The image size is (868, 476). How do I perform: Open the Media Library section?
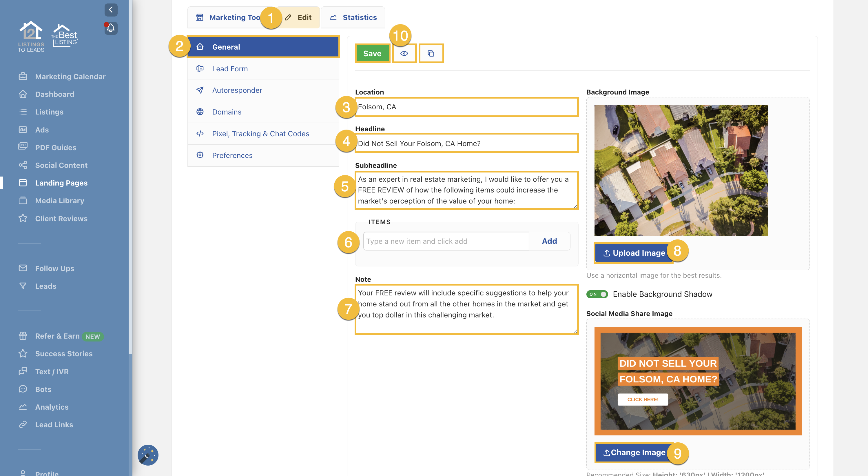[x=59, y=200]
